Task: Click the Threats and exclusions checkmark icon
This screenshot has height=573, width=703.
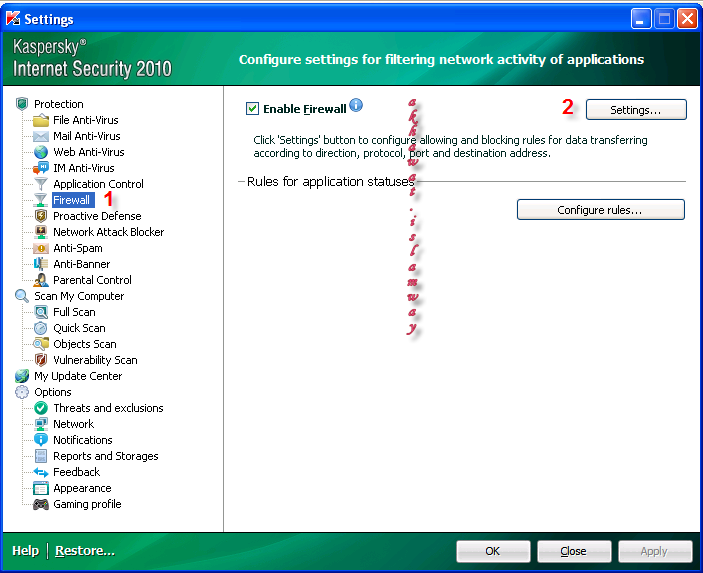Action: (x=41, y=408)
